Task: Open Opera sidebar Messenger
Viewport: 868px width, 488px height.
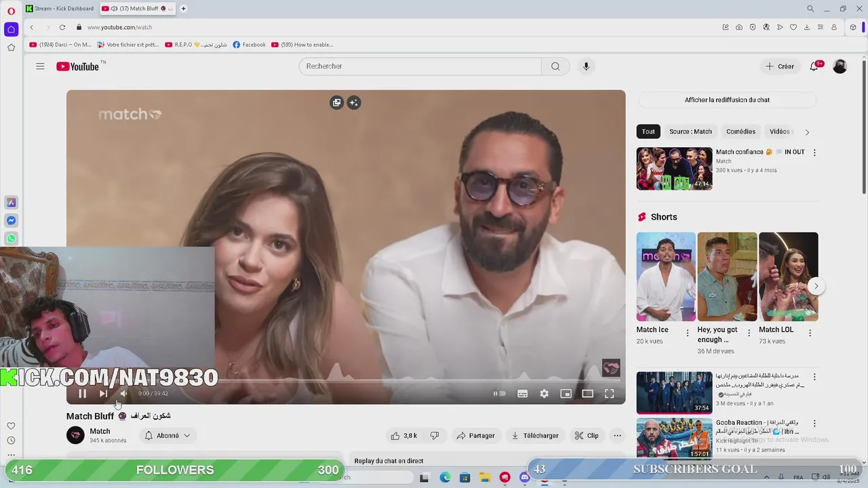Action: (12, 221)
